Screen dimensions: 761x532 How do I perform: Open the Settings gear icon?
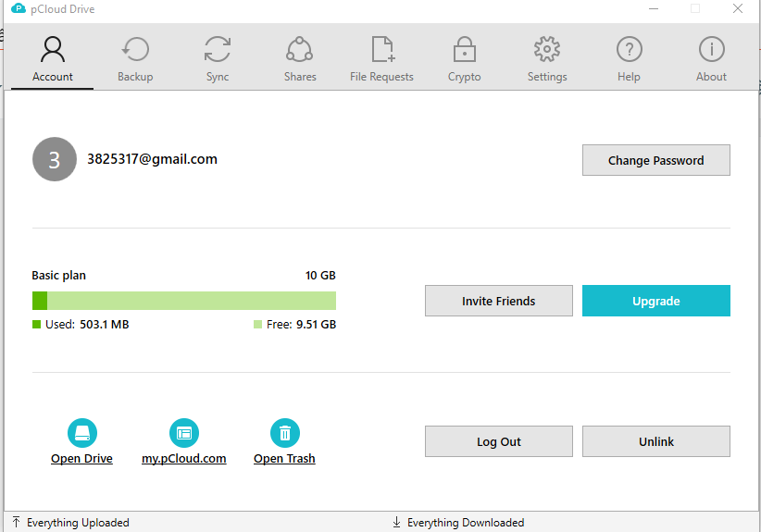547,49
